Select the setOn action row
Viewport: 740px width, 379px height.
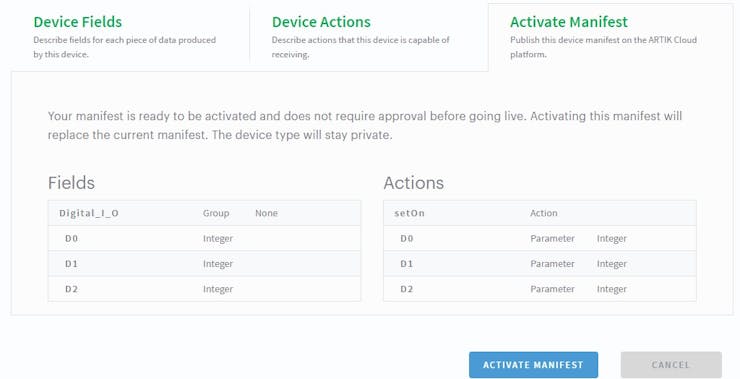540,213
